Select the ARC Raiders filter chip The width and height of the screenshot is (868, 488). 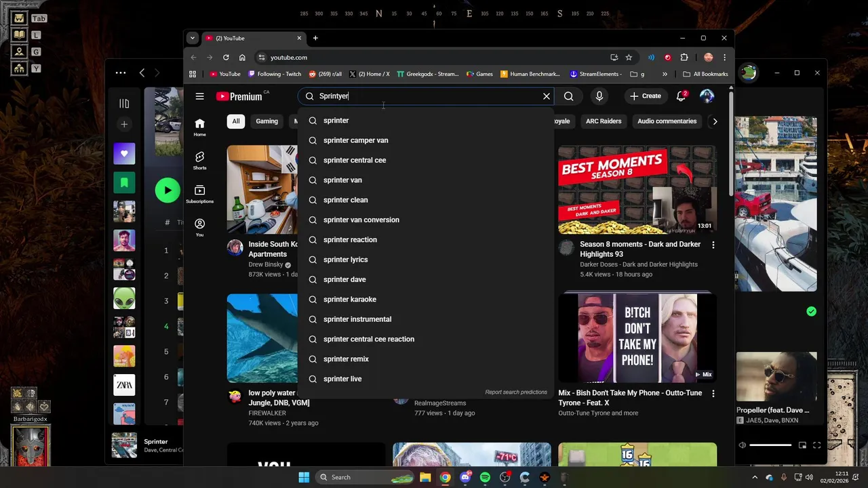(604, 121)
